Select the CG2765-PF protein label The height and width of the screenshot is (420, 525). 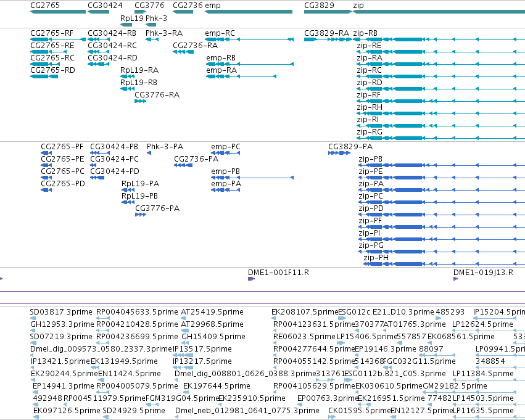(62, 147)
